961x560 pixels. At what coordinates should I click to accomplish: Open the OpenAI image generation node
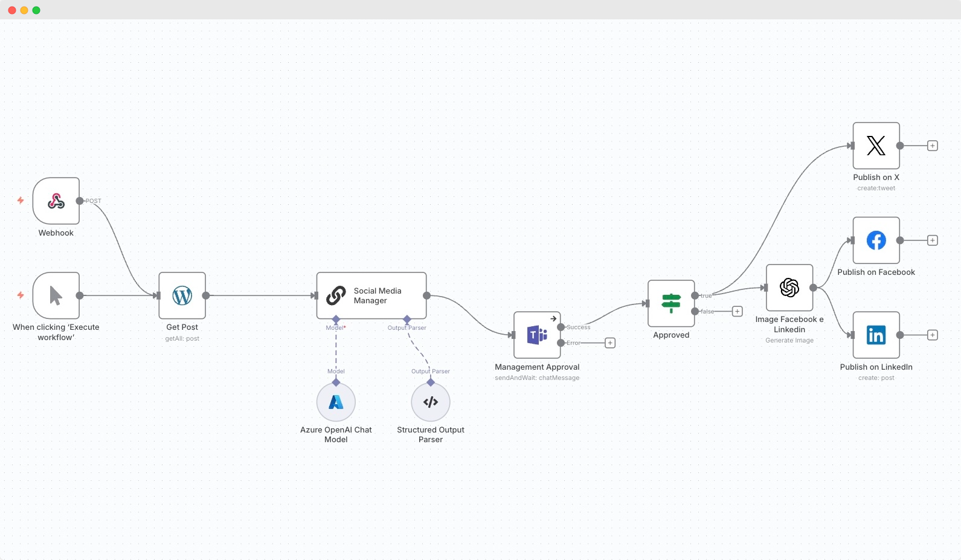[789, 288]
